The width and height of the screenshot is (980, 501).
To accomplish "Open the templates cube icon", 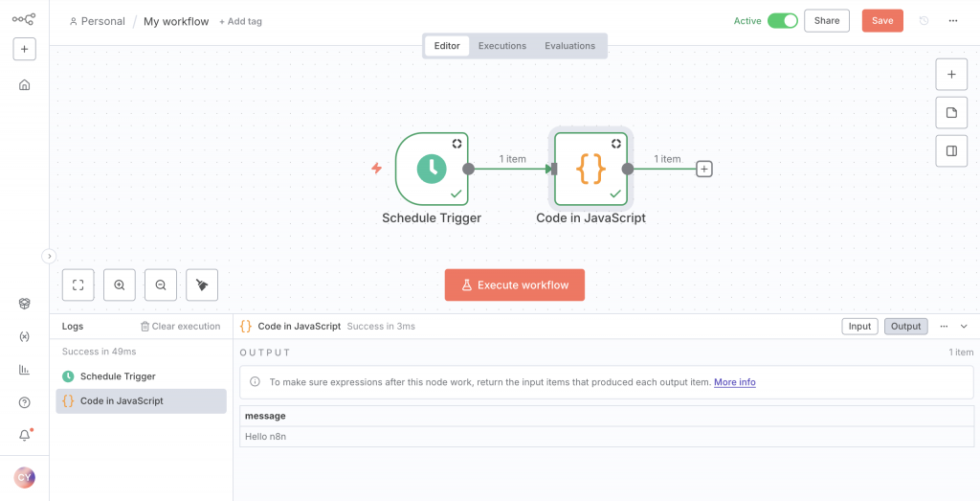I will (x=24, y=304).
